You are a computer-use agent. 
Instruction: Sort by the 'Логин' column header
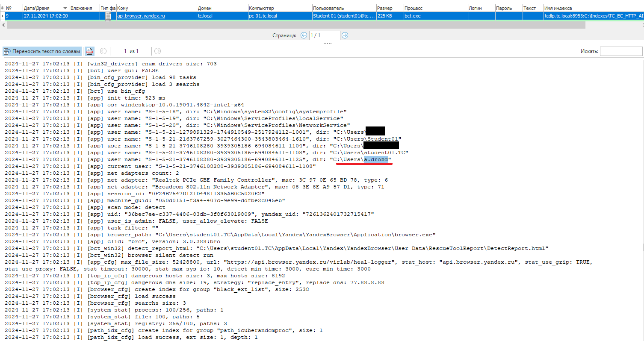coord(481,8)
